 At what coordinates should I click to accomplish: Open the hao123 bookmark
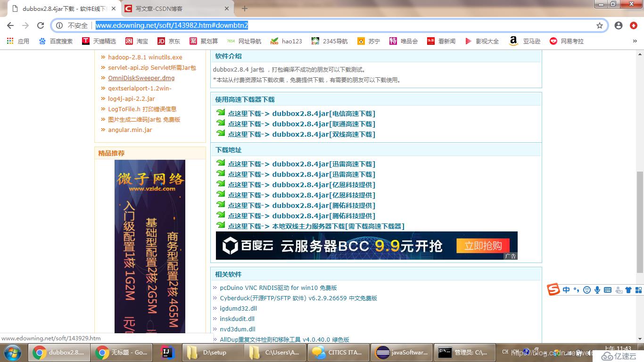coord(286,41)
